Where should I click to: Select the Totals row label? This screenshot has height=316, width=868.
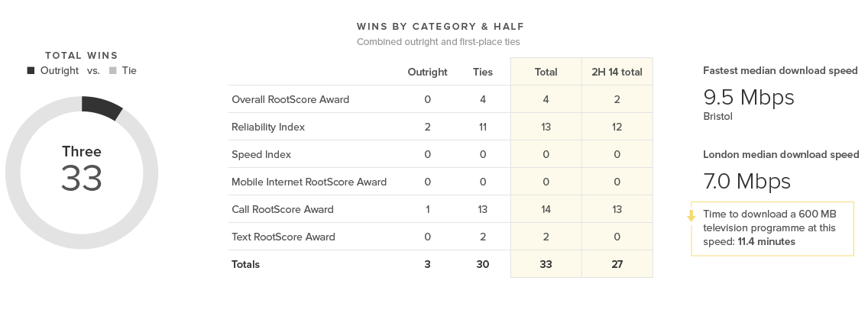point(246,264)
